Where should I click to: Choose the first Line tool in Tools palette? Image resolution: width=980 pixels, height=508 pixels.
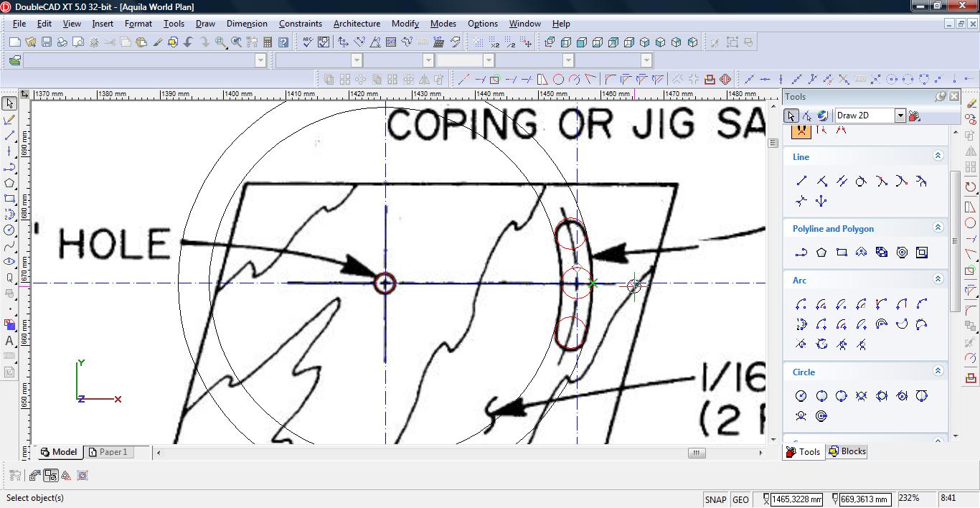pos(801,181)
